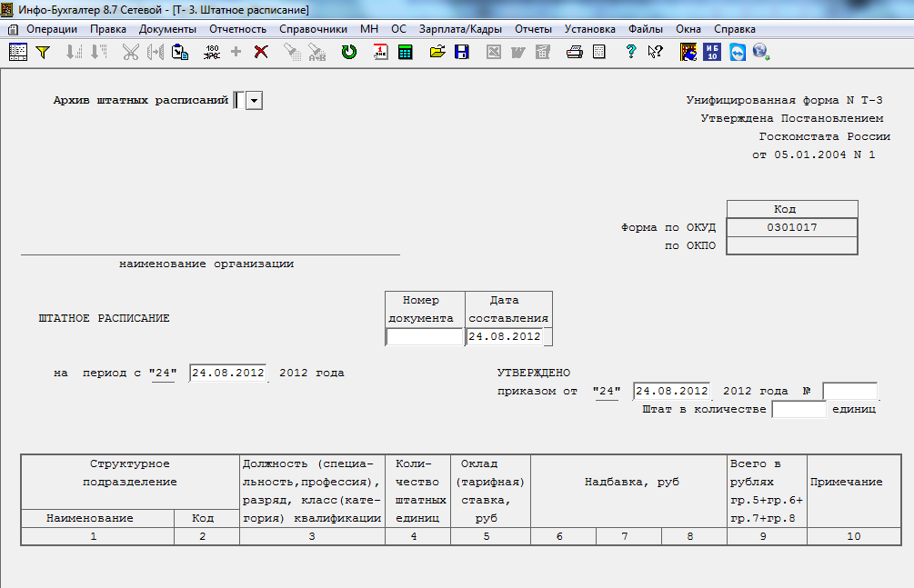Screen dimensions: 914x588
Task: Click the journal table view icon
Action: (18, 53)
